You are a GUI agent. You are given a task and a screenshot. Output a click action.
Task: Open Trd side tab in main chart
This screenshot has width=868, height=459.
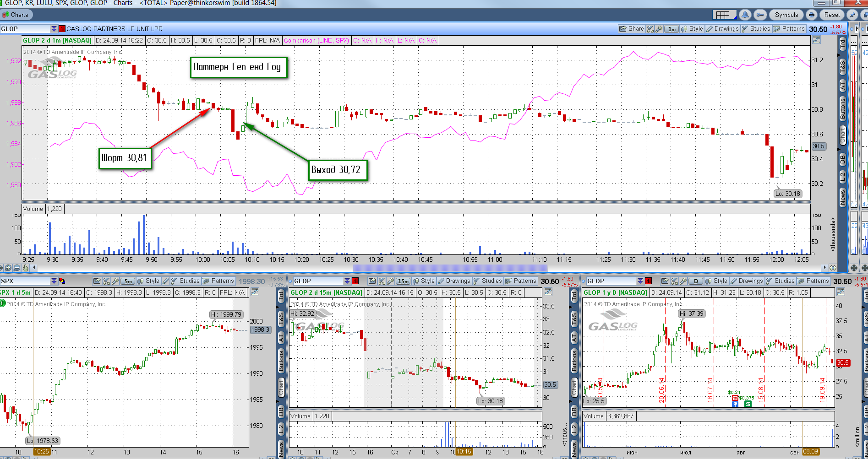843,44
